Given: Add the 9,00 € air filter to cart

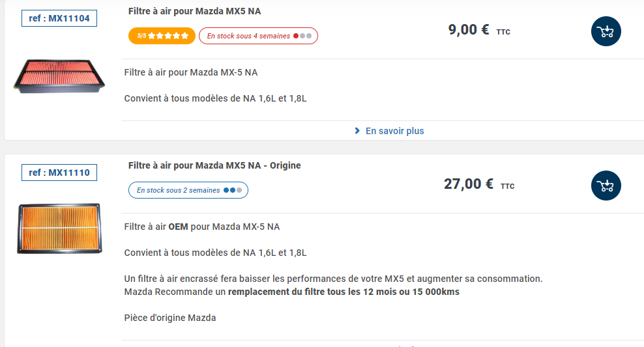Looking at the screenshot, I should pos(606,31).
